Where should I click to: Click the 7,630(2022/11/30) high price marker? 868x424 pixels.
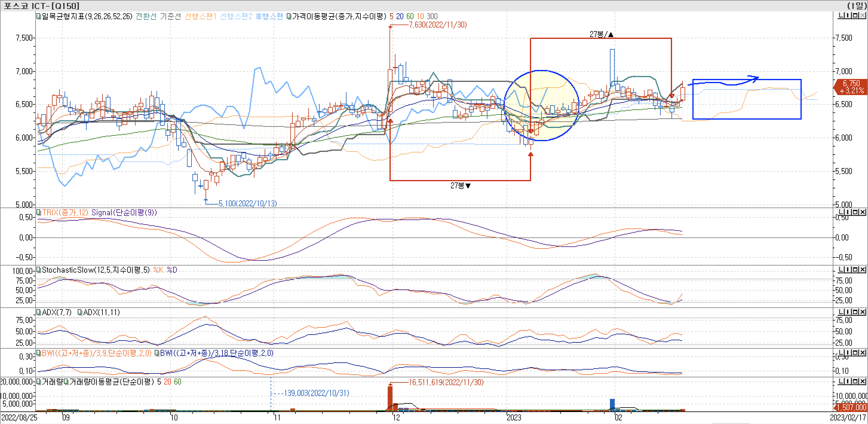[x=437, y=25]
